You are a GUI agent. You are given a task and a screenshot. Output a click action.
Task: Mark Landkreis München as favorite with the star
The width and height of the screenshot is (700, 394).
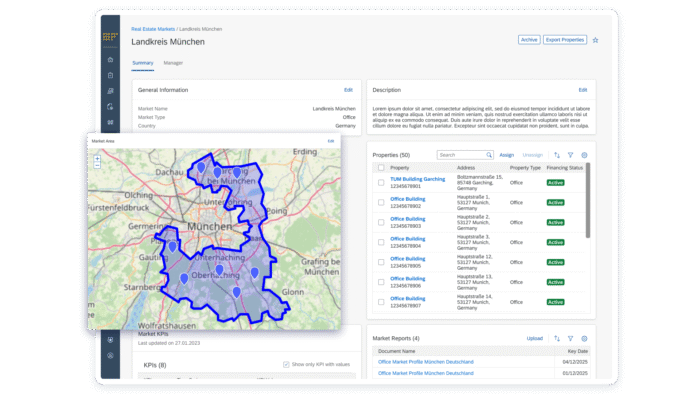point(595,40)
